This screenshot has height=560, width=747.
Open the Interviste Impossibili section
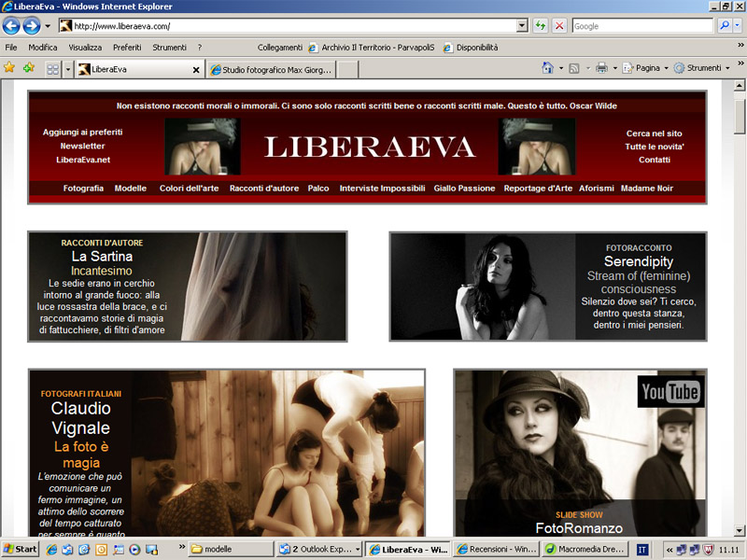pyautogui.click(x=382, y=189)
